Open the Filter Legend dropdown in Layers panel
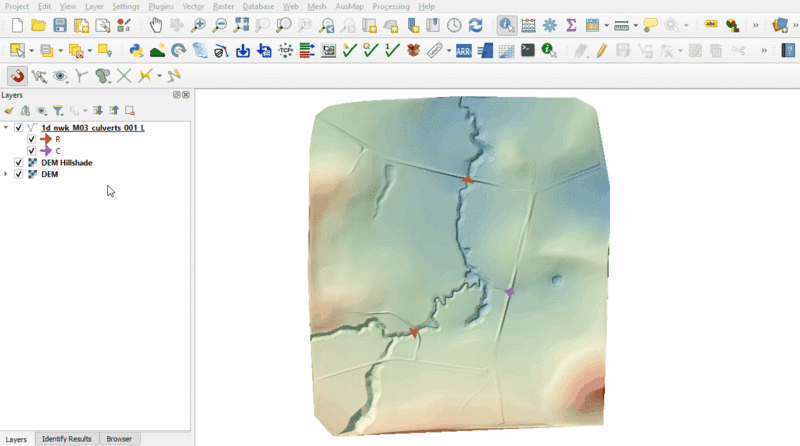Screen dimensions: 800x446 59,111
